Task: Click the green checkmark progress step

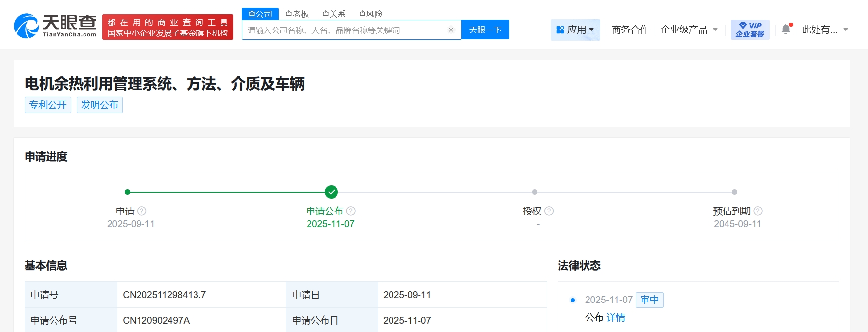Action: pyautogui.click(x=331, y=192)
